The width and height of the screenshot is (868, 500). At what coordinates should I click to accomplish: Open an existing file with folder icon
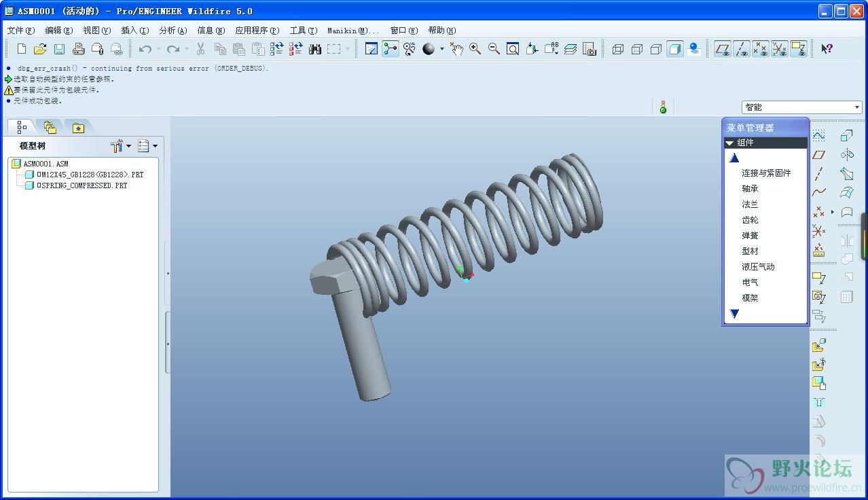40,49
